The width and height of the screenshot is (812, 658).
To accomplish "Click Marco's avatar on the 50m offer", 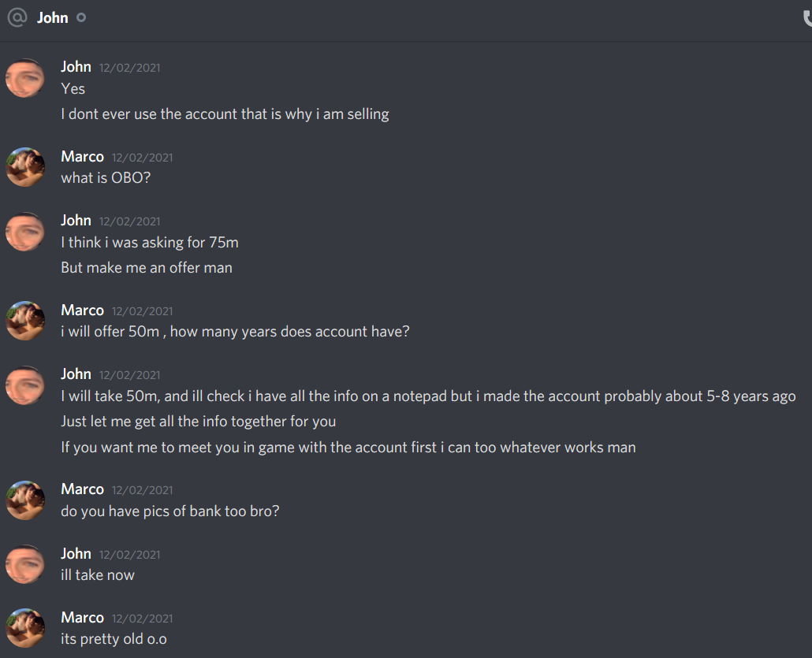I will [x=25, y=321].
